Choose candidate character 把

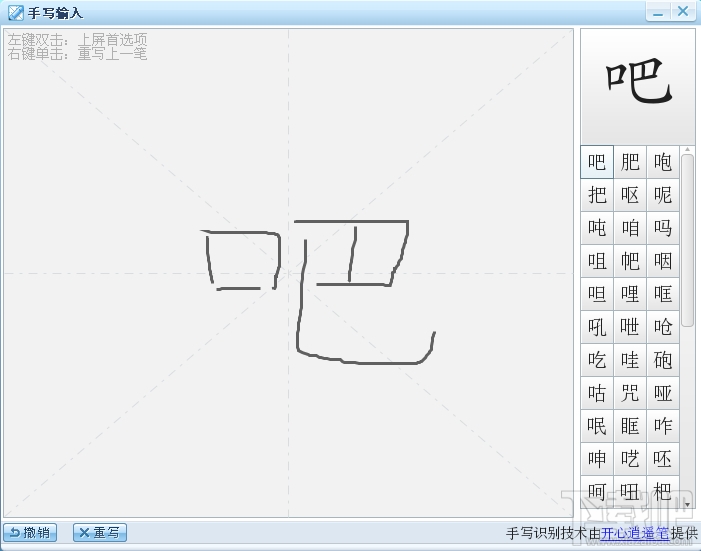tap(597, 195)
